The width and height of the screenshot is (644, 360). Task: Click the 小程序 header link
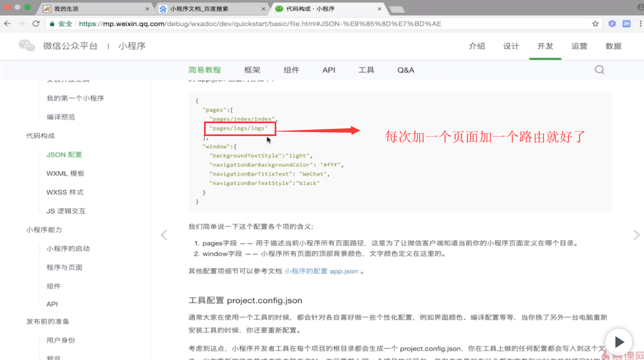click(132, 46)
